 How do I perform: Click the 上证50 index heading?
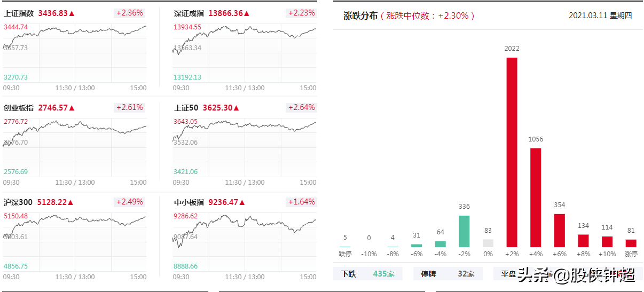pos(186,108)
